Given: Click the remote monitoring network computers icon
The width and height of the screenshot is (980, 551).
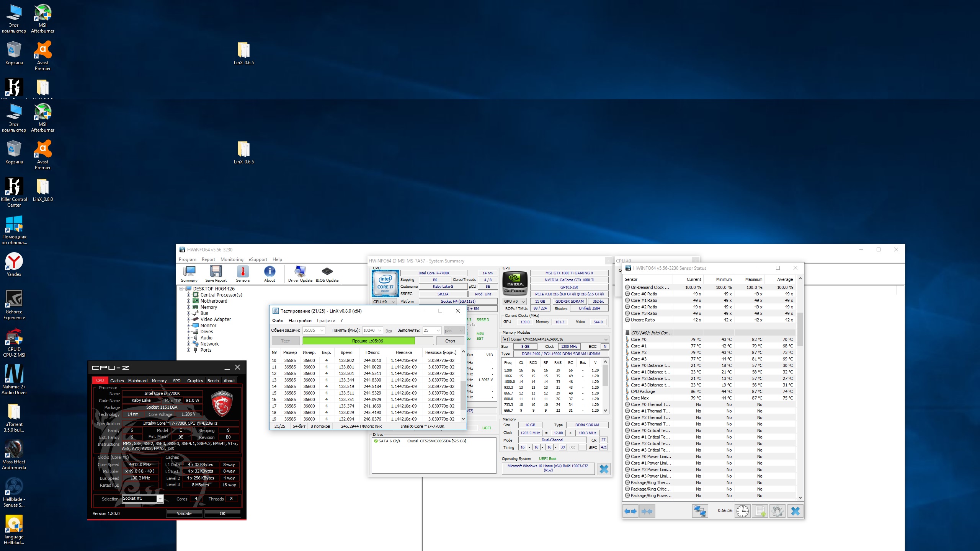Looking at the screenshot, I should pyautogui.click(x=700, y=511).
